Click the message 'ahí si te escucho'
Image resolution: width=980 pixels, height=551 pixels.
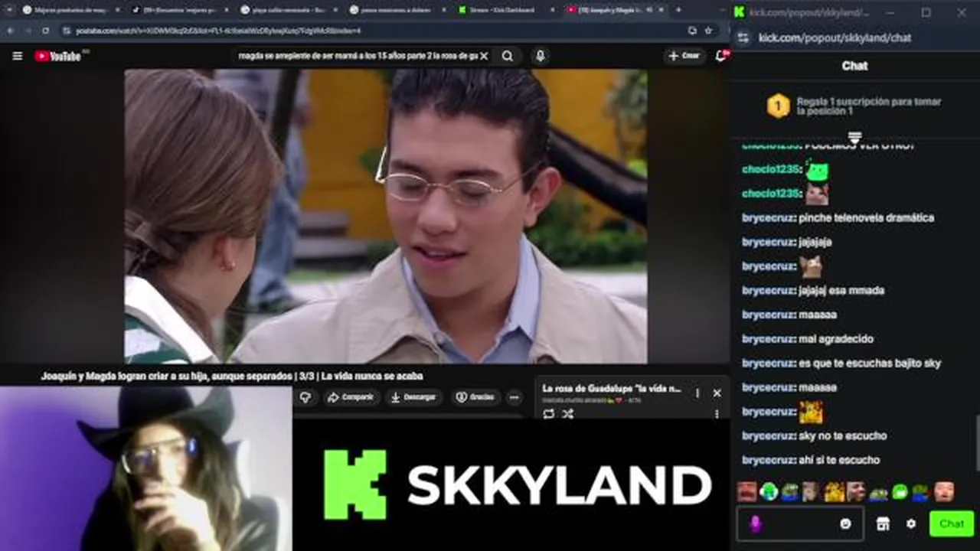tap(839, 460)
